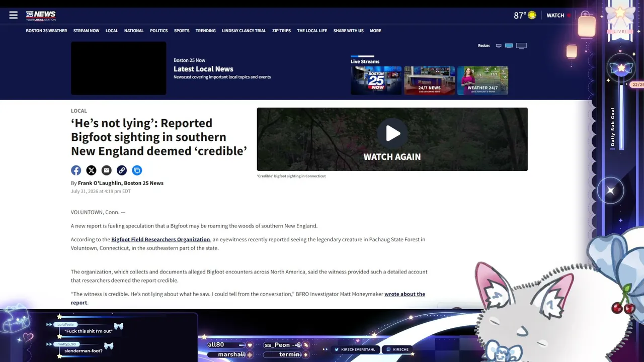Image resolution: width=644 pixels, height=362 pixels.
Task: Click the KIRSCHEVERSTAHL Twitter handle badge
Action: 355,349
